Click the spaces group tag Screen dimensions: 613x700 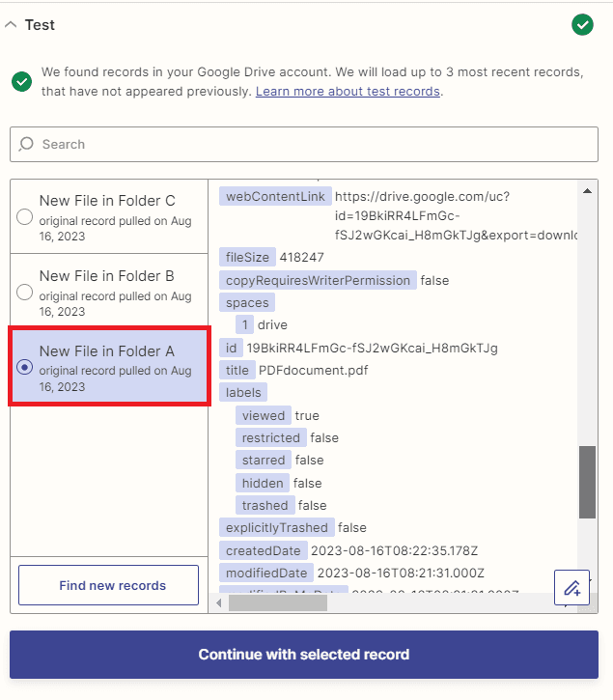pos(247,302)
